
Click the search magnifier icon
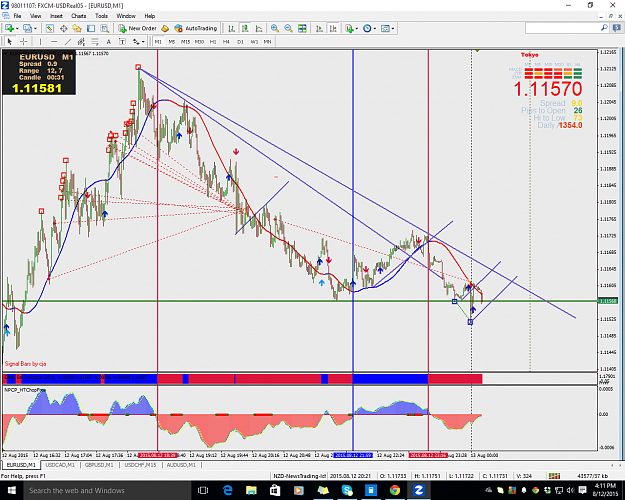point(604,28)
